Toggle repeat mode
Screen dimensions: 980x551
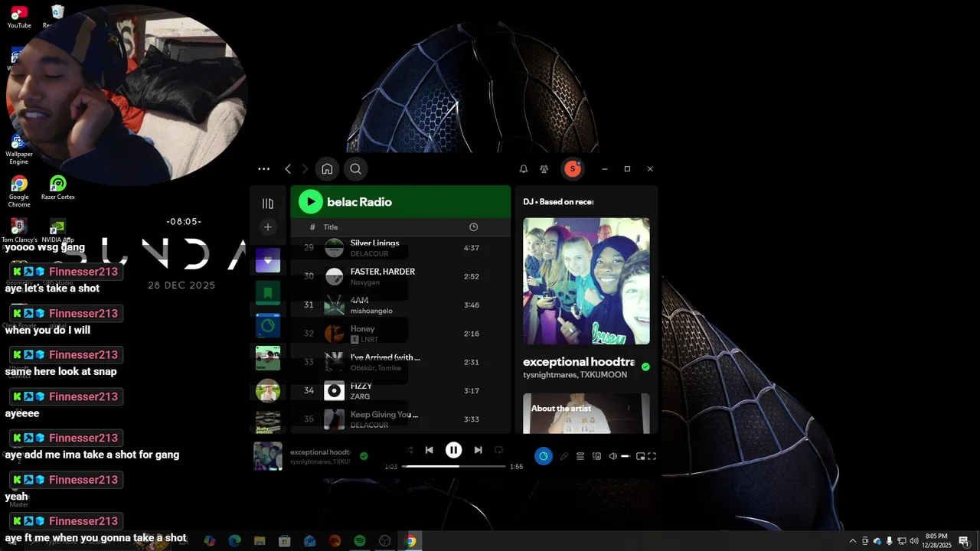click(x=498, y=450)
